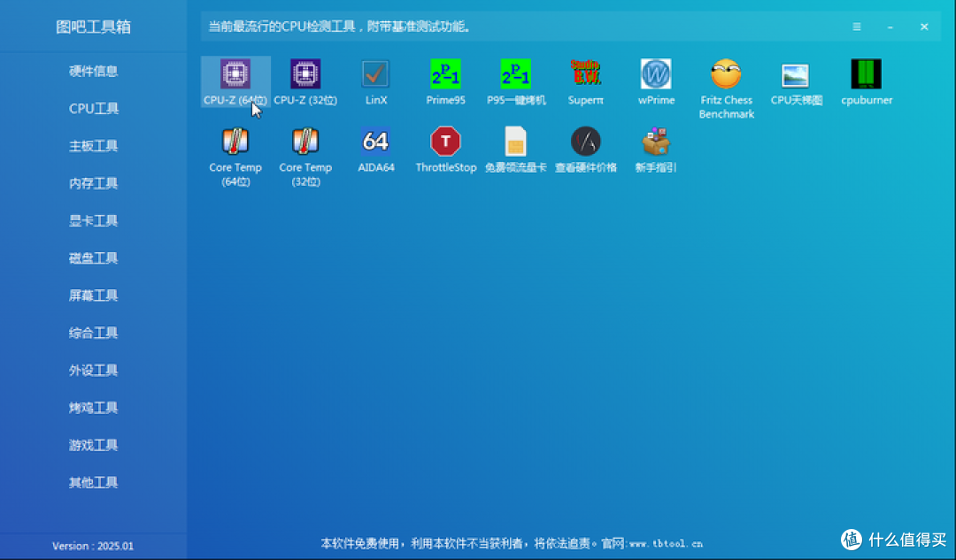Click the 图吧工具箱 title

tap(93, 27)
